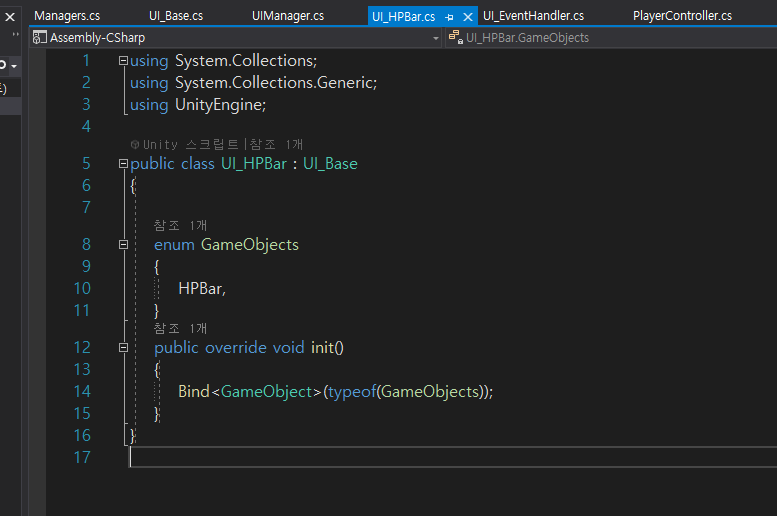Collapse the UI_HPBar class block
This screenshot has width=777, height=516.
click(123, 164)
